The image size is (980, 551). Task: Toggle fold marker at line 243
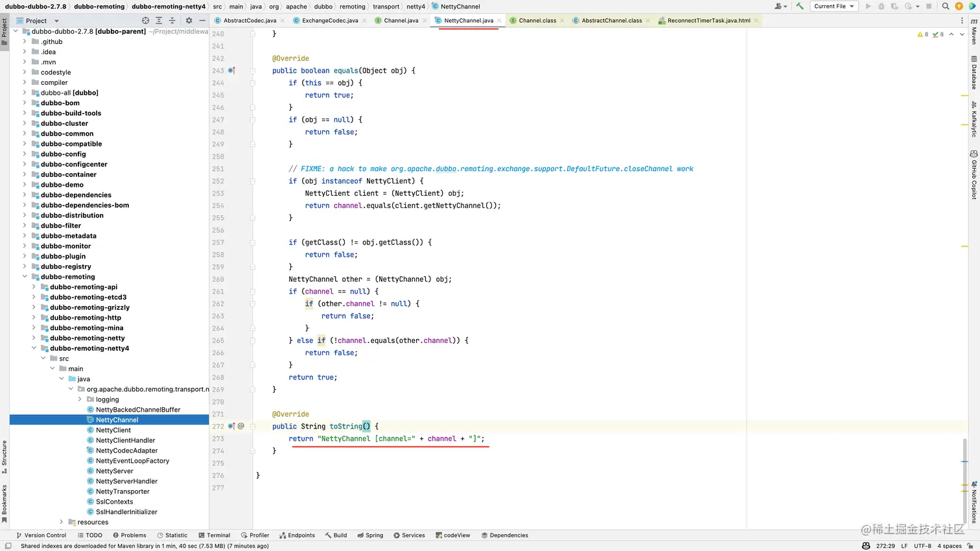point(253,71)
